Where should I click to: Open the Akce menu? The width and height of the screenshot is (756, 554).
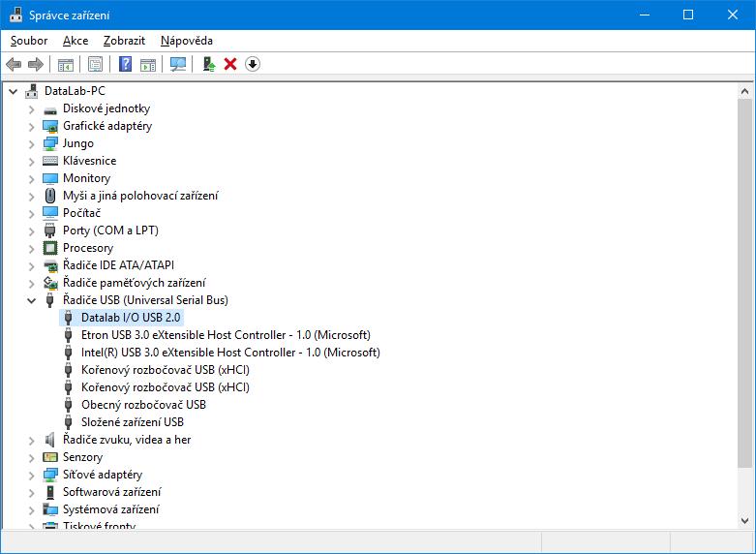[x=76, y=41]
